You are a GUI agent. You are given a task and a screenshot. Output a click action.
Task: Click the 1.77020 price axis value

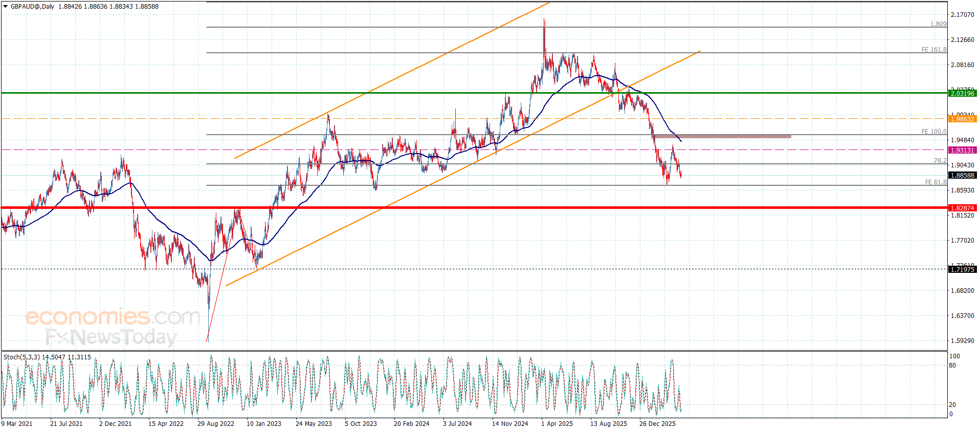coord(962,240)
